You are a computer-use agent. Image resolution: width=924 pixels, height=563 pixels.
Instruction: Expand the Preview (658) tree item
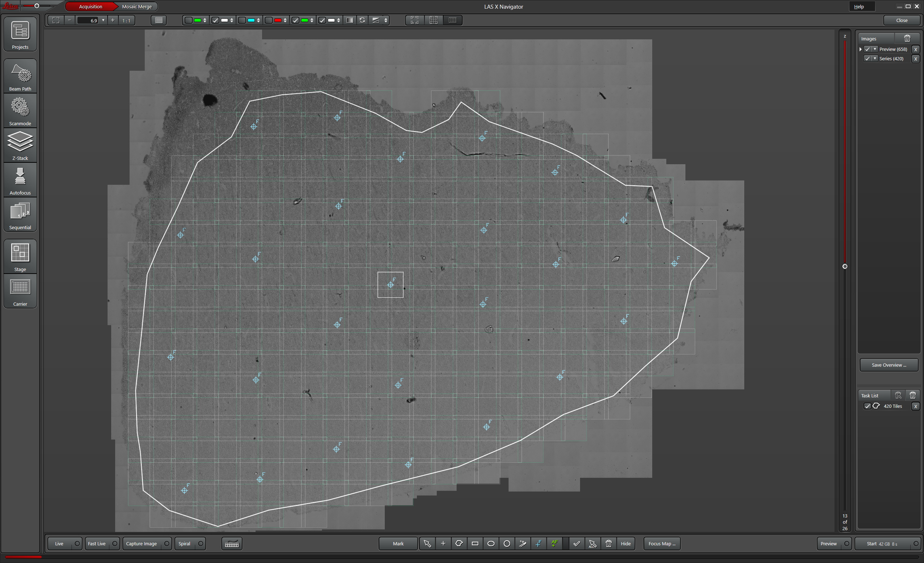point(860,49)
